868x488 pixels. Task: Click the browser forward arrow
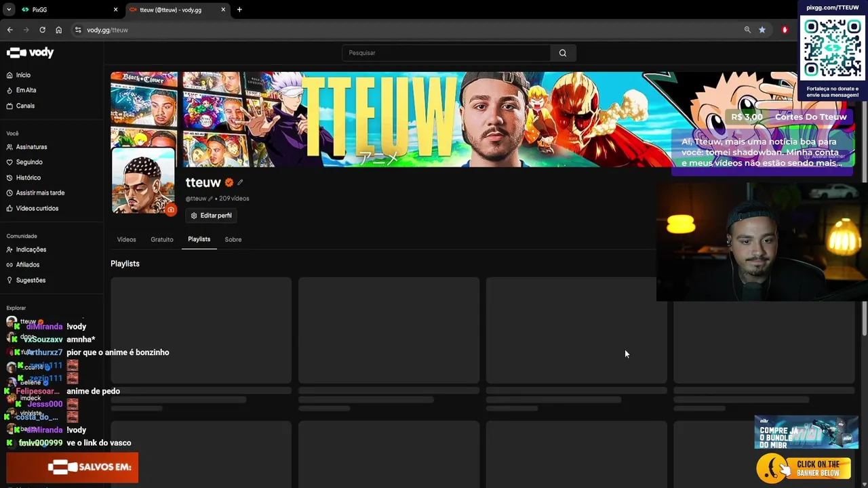pyautogui.click(x=26, y=30)
